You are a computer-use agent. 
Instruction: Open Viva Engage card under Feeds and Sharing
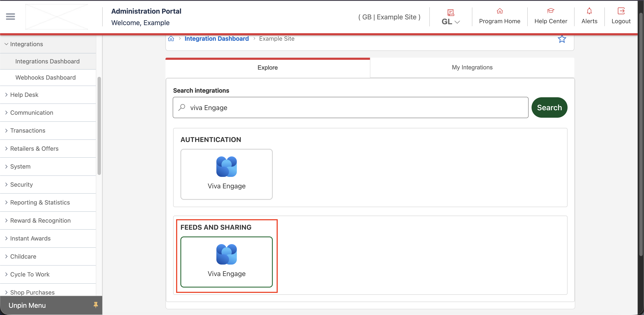coord(227,262)
